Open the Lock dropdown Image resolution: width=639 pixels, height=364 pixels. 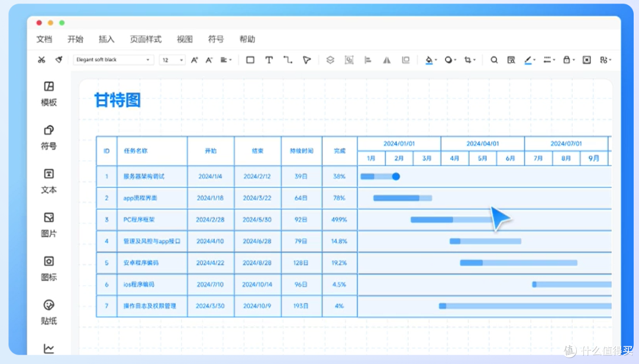[x=569, y=60]
